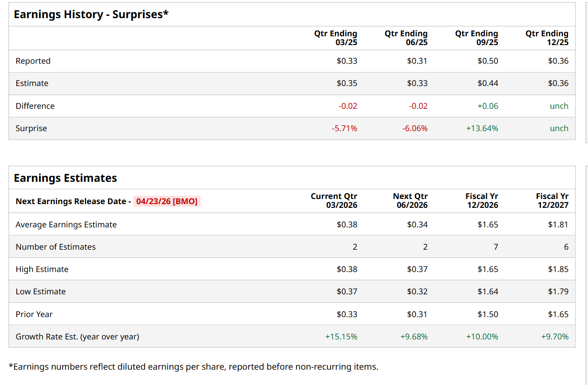Image resolution: width=588 pixels, height=385 pixels.
Task: Click the Fiscal Yr 12/2027 column header
Action: click(x=552, y=201)
